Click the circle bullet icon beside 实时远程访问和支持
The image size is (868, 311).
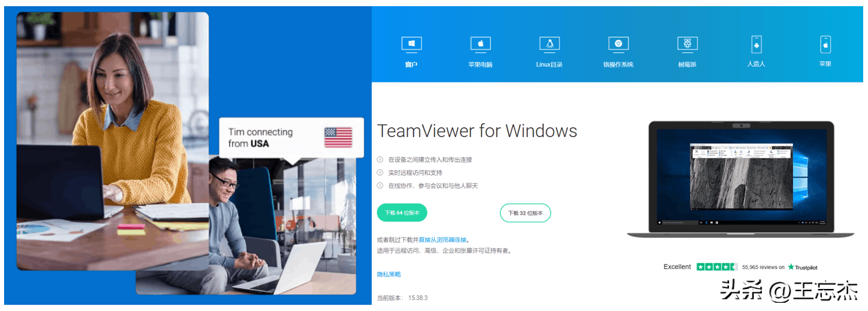pos(380,173)
